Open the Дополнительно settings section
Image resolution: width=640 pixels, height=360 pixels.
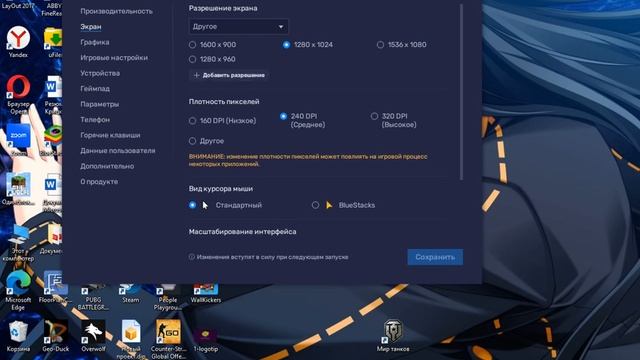point(107,167)
